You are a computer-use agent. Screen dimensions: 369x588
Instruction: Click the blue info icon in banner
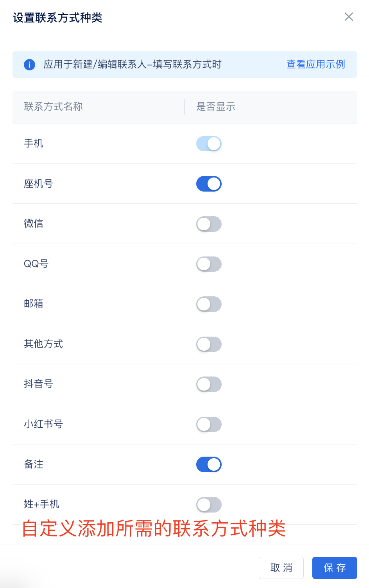point(29,65)
